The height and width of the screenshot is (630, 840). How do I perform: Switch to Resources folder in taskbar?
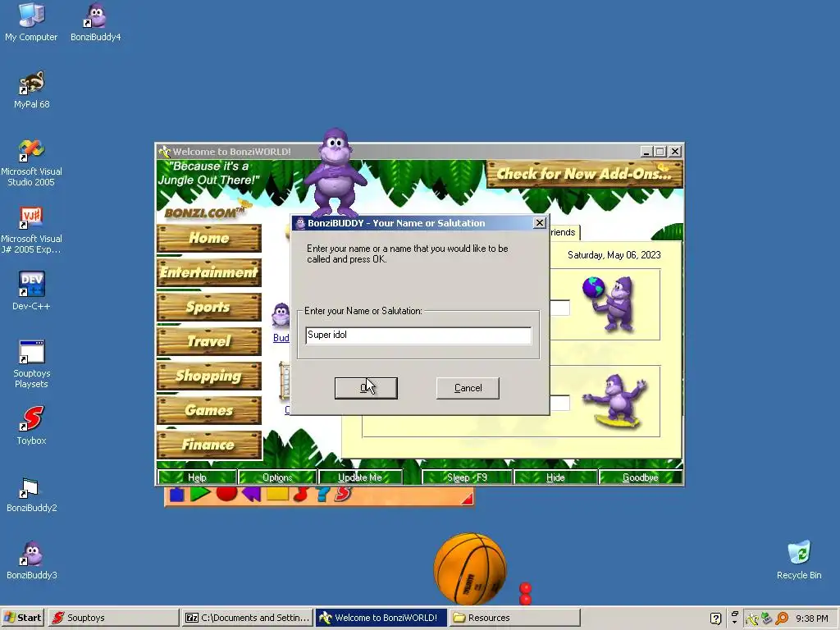[514, 618]
